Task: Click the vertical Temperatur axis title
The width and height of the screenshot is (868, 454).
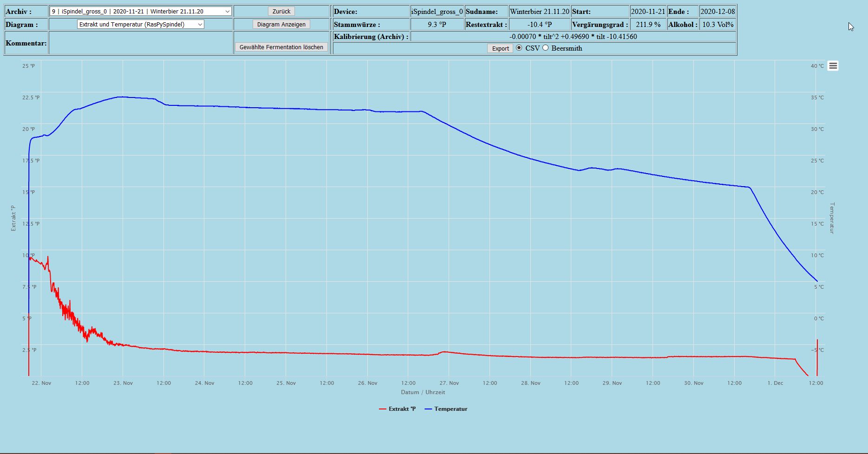Action: tap(832, 218)
